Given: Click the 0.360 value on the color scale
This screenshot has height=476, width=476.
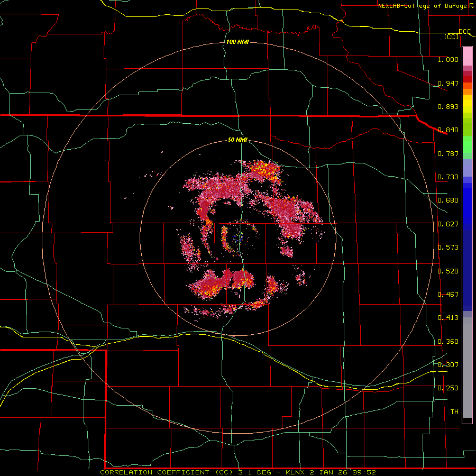Looking at the screenshot, I should point(448,342).
